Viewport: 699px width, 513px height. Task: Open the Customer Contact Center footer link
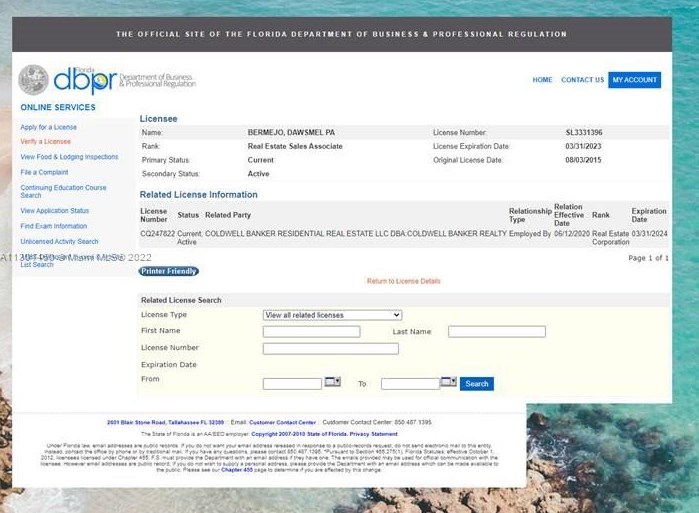click(282, 423)
